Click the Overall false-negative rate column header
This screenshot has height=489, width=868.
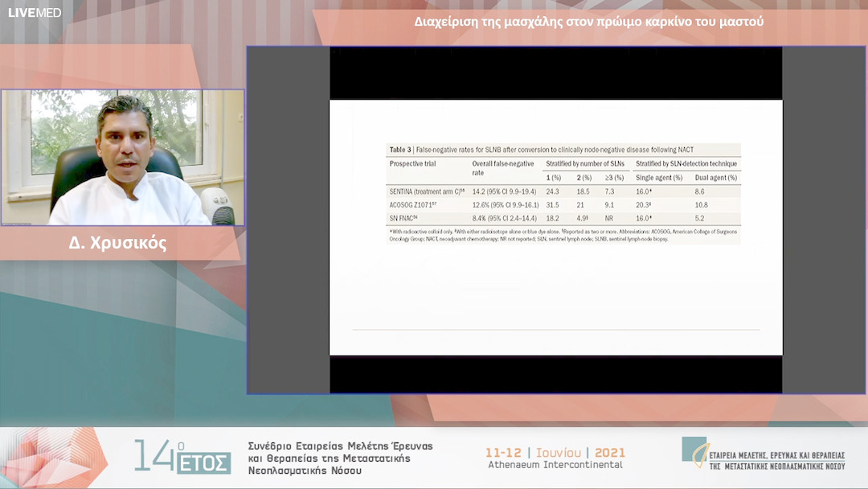coord(502,168)
